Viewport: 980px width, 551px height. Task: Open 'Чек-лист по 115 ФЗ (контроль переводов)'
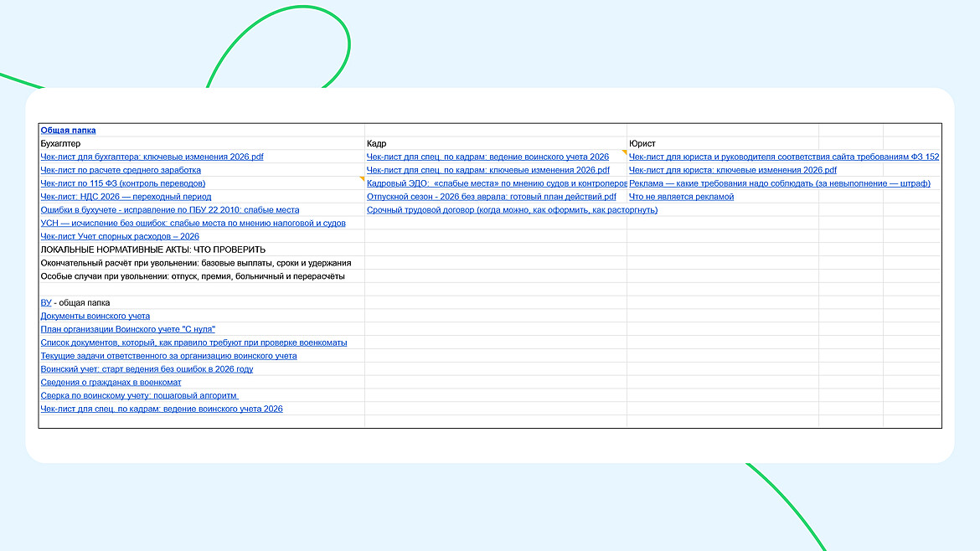123,183
